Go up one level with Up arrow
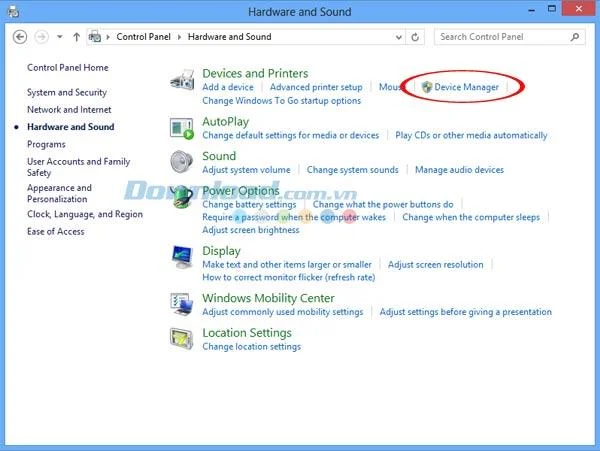 click(x=77, y=37)
